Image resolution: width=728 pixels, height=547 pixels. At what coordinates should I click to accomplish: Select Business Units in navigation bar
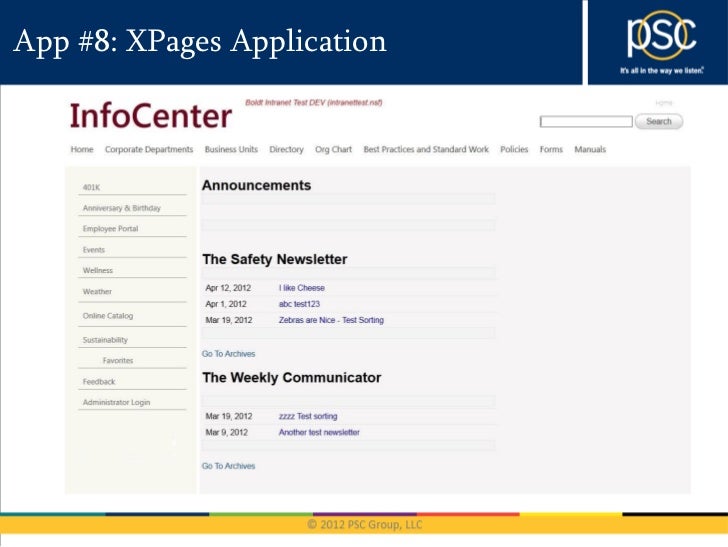231,150
